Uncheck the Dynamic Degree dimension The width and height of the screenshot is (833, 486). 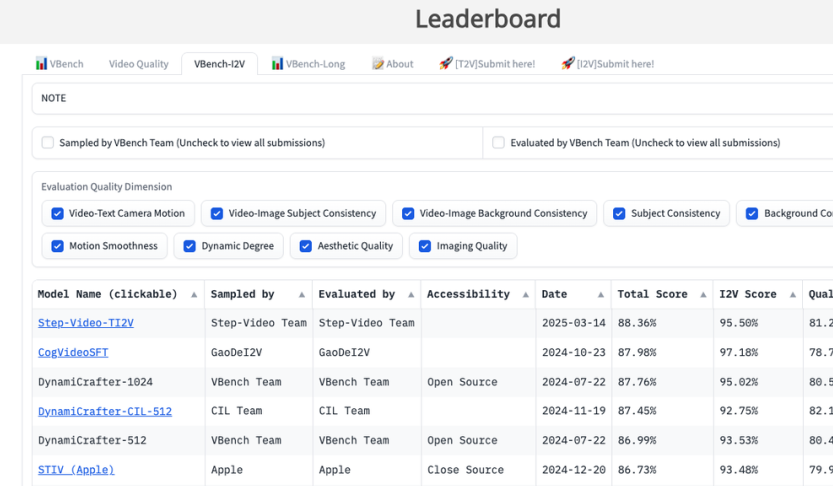tap(190, 246)
